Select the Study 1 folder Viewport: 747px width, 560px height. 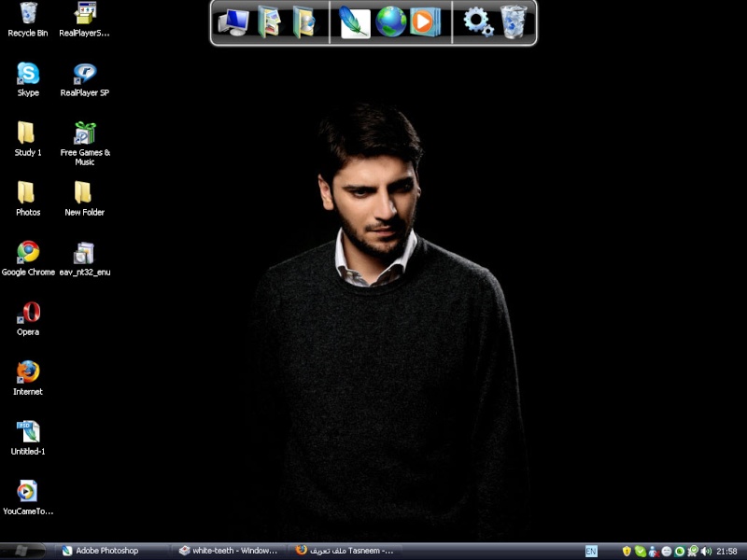(28, 134)
